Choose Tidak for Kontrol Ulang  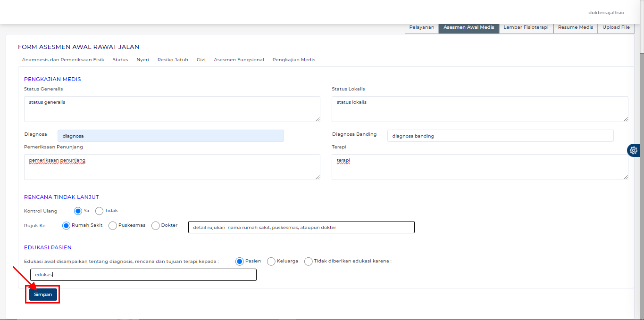(x=100, y=211)
